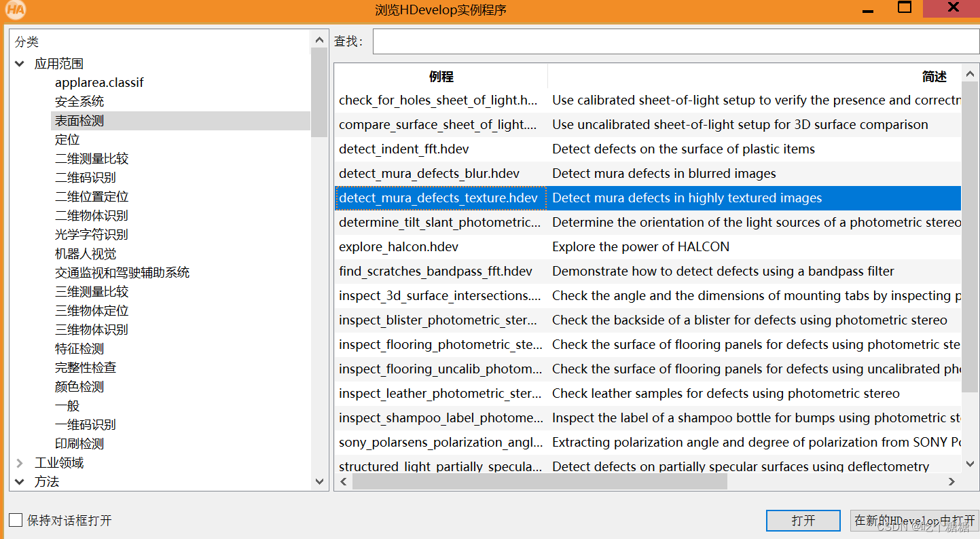Select 三维测量比较 category
This screenshot has height=539, width=980.
point(92,292)
